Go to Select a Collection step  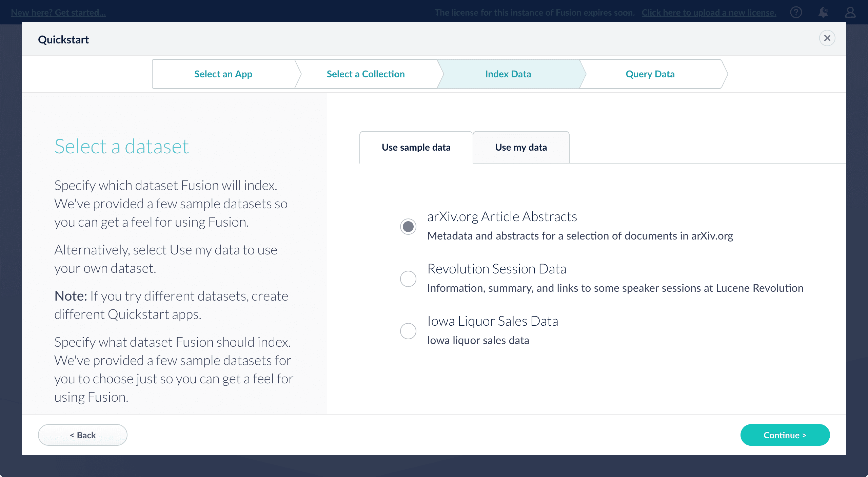tap(366, 74)
